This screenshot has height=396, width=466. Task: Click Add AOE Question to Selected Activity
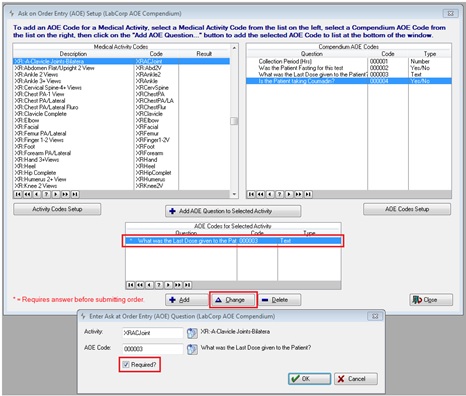click(x=233, y=211)
